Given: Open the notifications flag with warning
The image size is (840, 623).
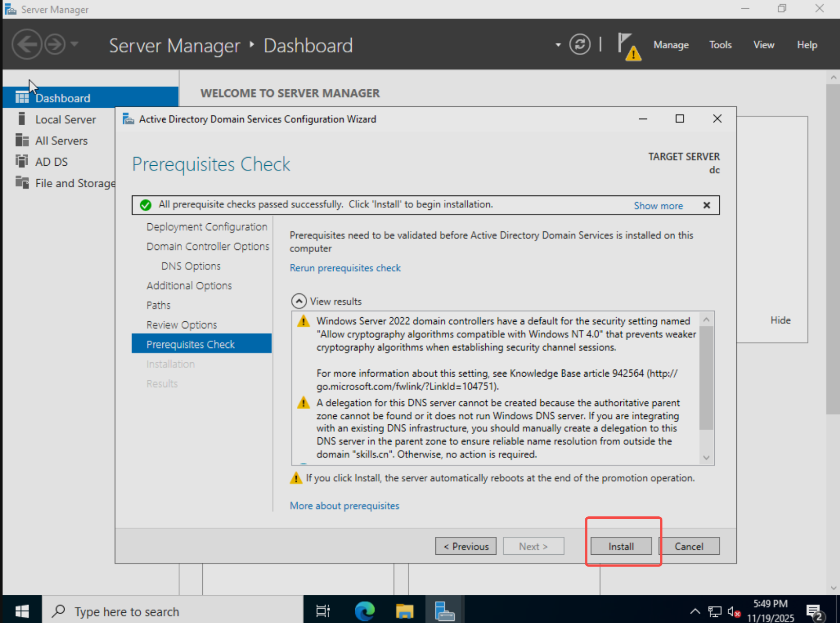Looking at the screenshot, I should (629, 46).
